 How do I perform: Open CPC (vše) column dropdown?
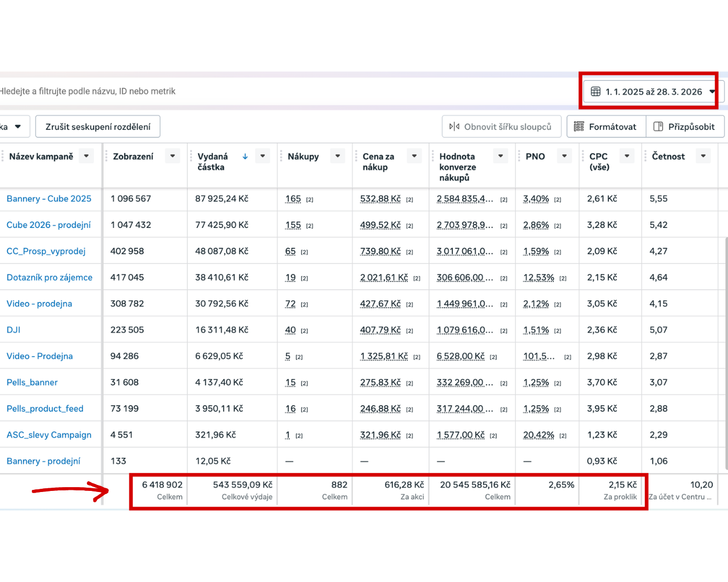[627, 156]
